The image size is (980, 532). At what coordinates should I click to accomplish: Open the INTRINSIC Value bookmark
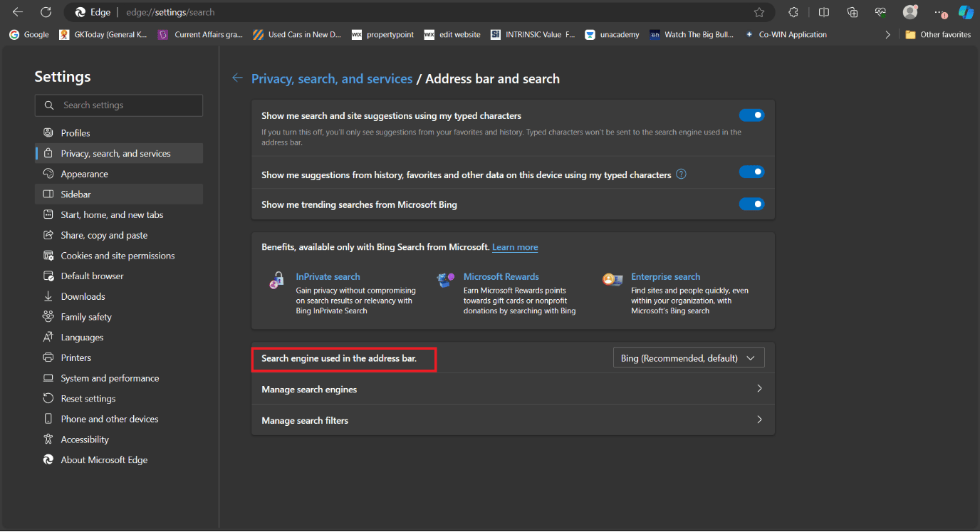click(x=533, y=34)
